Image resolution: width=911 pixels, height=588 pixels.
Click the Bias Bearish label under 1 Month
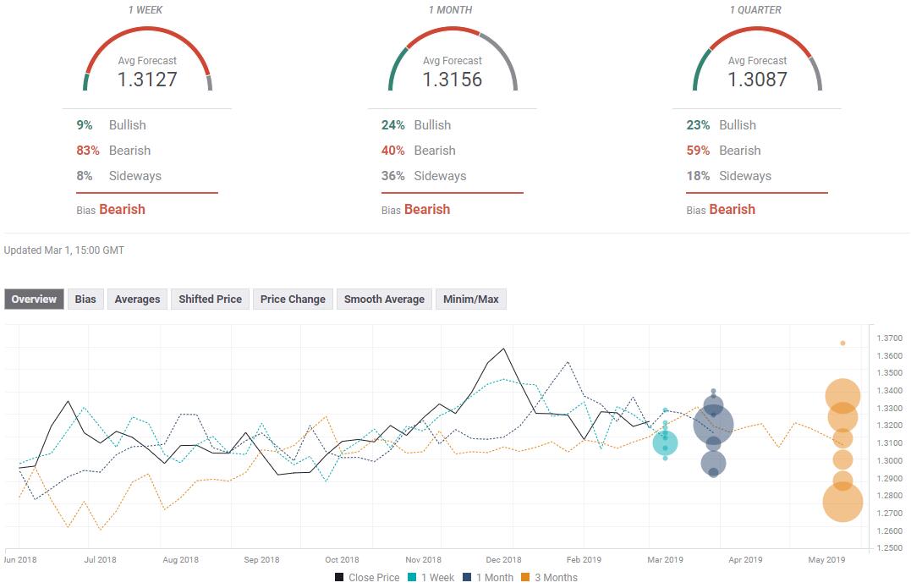[416, 209]
